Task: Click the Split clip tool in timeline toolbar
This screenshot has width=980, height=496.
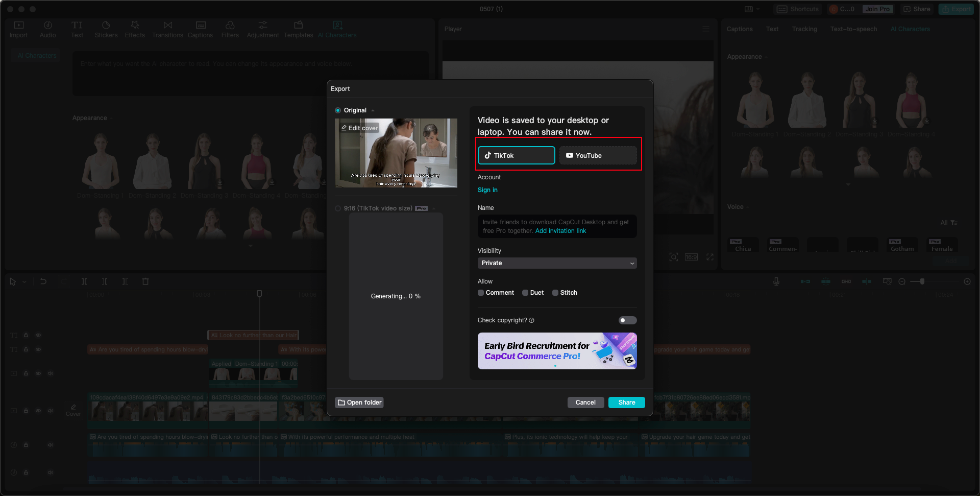Action: (x=84, y=281)
